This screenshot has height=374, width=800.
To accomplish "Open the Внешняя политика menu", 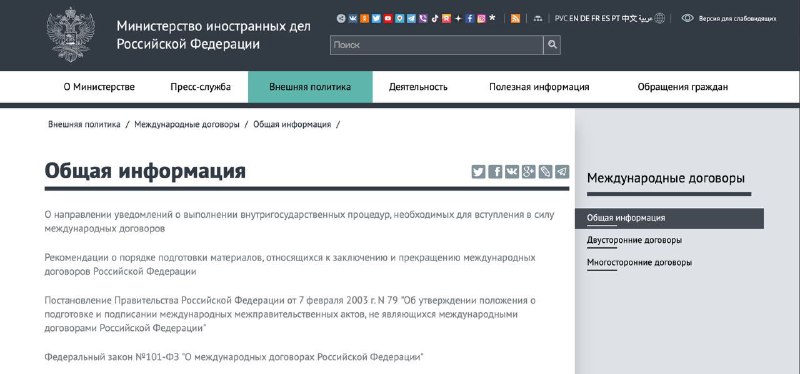I will pos(310,87).
